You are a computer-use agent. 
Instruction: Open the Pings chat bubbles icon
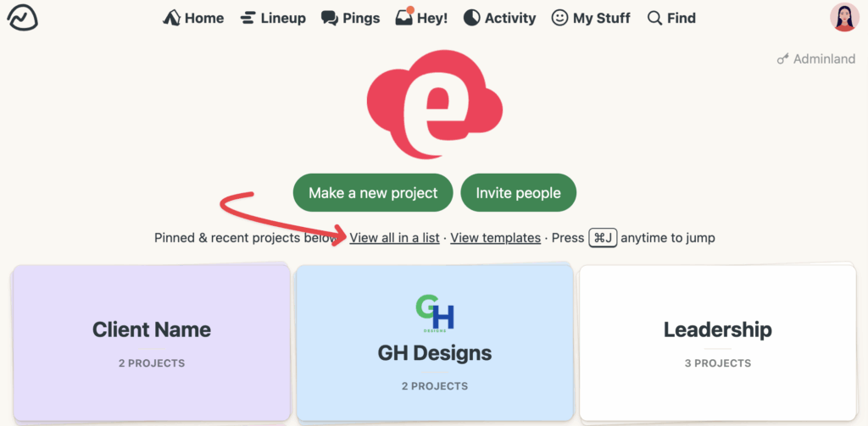330,18
